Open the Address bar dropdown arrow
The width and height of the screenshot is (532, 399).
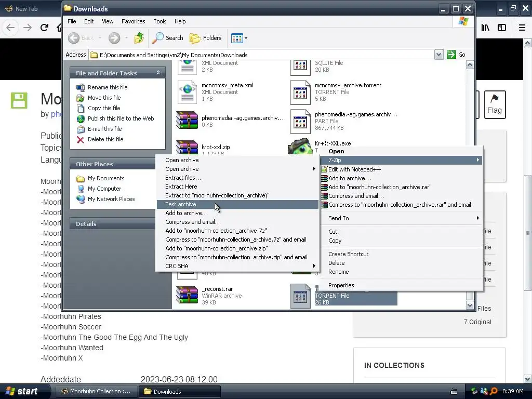(x=438, y=55)
